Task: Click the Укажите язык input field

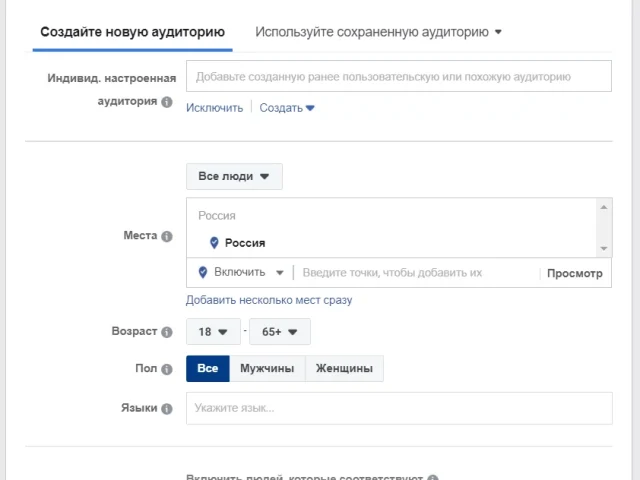Action: (x=399, y=408)
